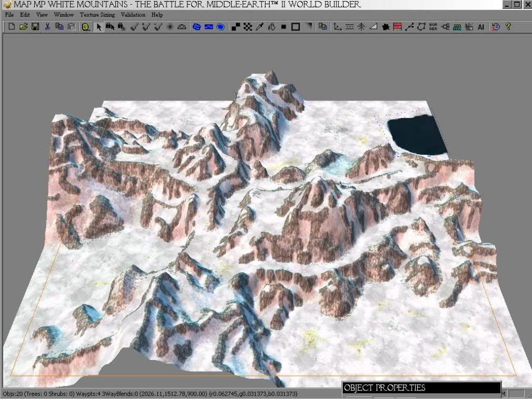Open the File menu

pos(10,15)
